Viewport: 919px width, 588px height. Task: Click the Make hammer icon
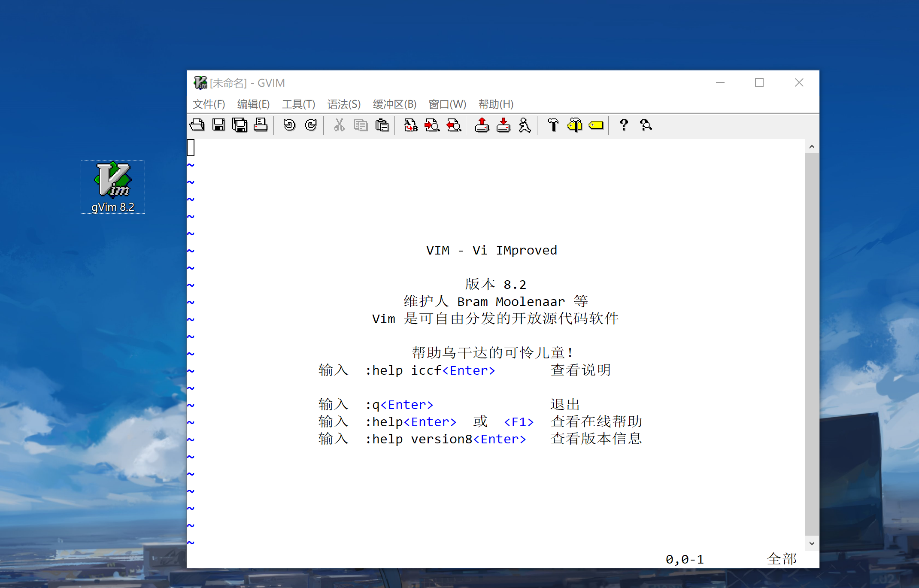coord(553,125)
